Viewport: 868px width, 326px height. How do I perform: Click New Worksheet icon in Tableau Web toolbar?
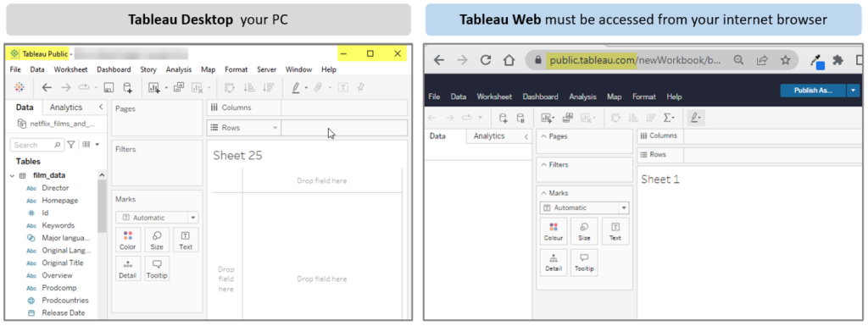point(547,118)
